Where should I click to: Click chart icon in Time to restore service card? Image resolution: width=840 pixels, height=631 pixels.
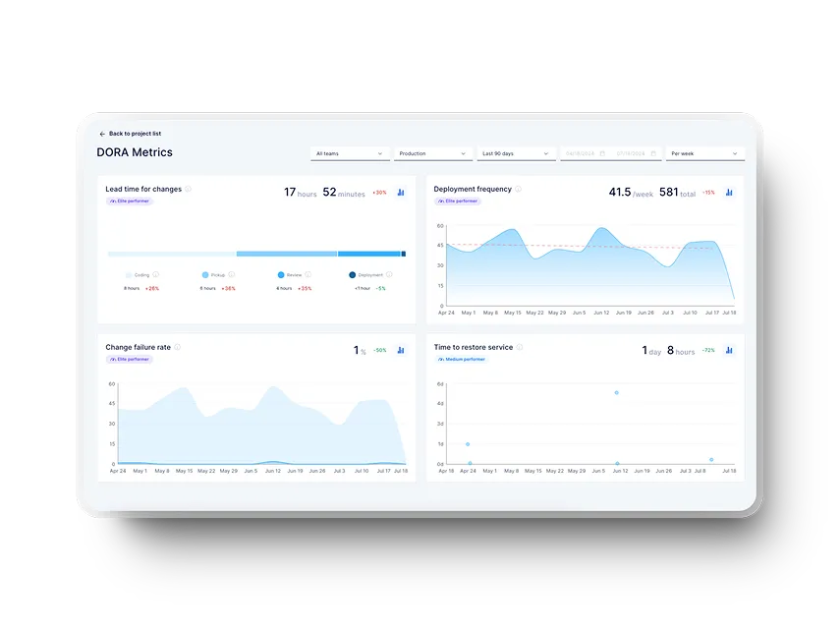pos(729,350)
